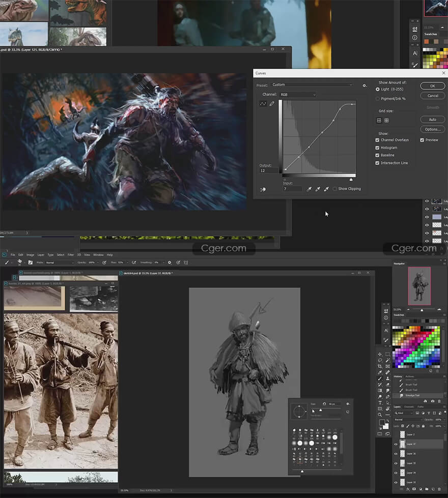Choose the black point eyedropper in Curves
Screen dimensions: 448x498
tap(309, 189)
